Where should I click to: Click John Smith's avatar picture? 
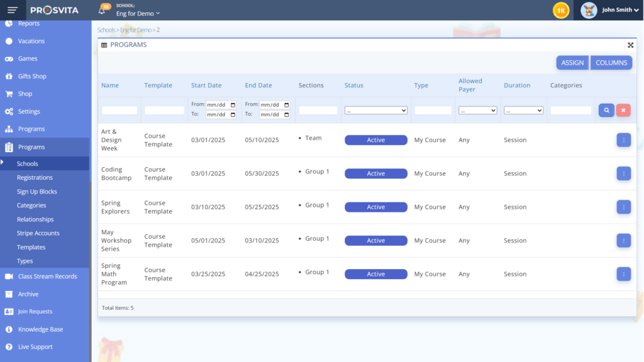(589, 10)
